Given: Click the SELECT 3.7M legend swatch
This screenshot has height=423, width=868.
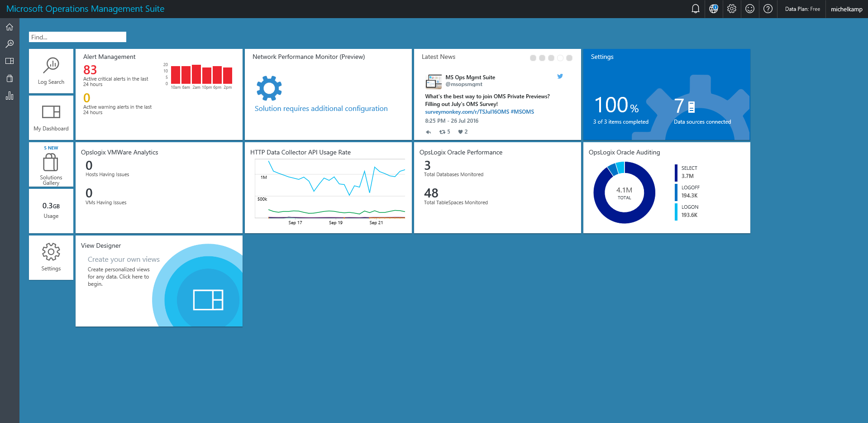Looking at the screenshot, I should 676,173.
